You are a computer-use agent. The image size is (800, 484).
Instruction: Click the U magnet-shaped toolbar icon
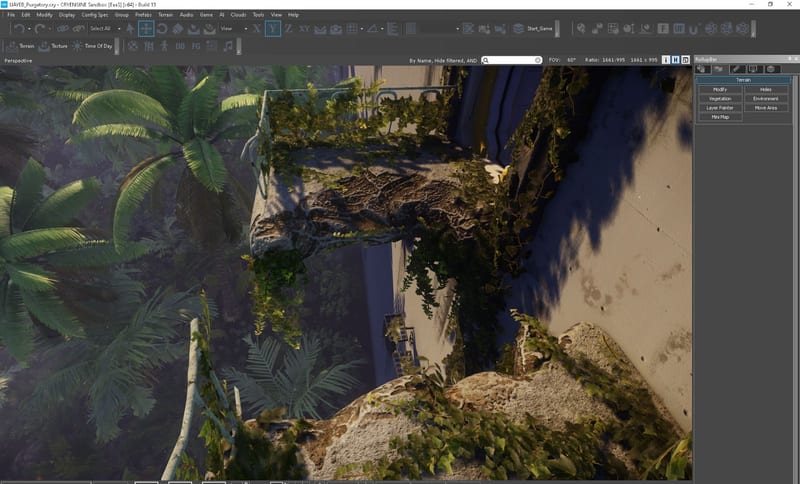click(x=693, y=29)
